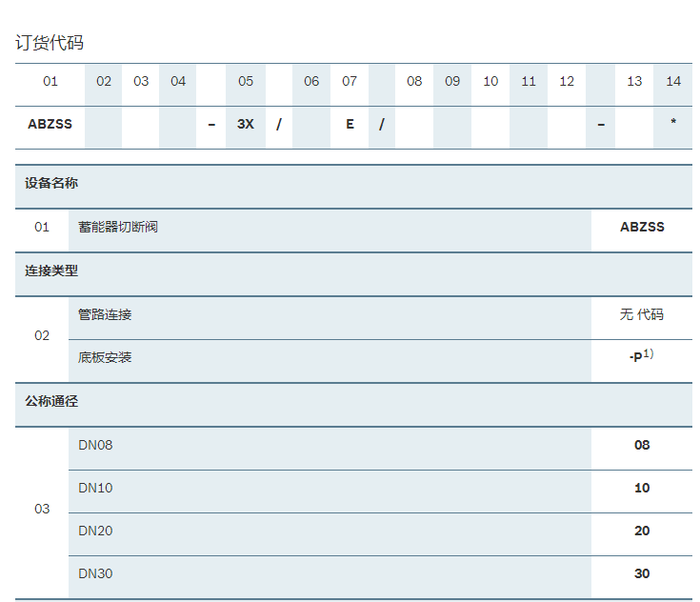Viewport: 700px width, 602px height.
Task: Click the bold '30' code value
Action: [642, 574]
